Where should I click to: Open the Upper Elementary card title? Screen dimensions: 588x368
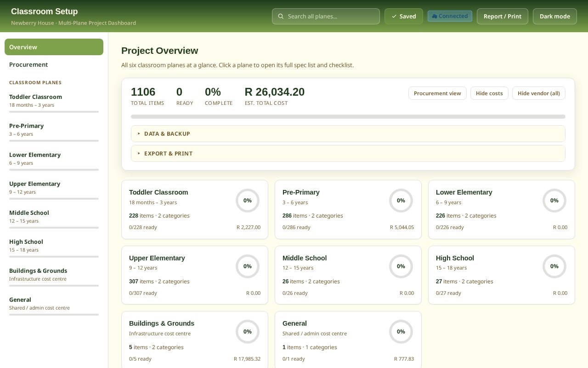157,258
